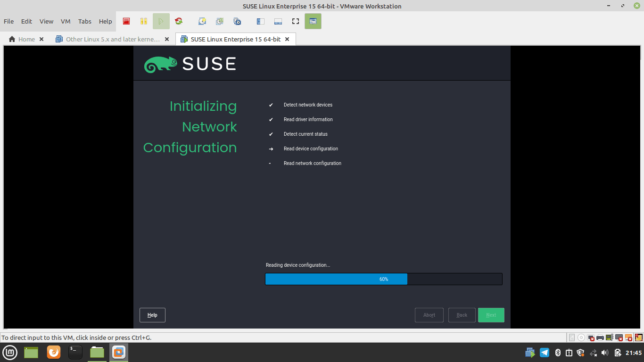Viewport: 644px width, 362px height.
Task: Switch to the Home tab
Action: (22, 39)
